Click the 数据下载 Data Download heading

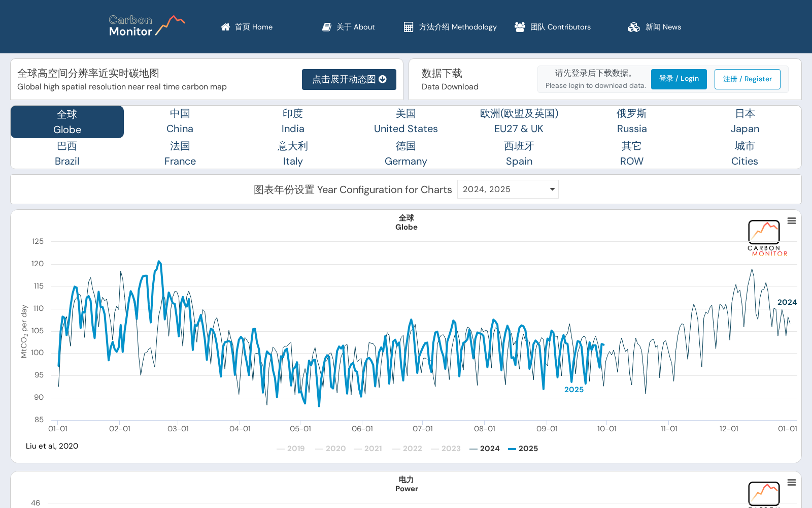click(x=450, y=79)
